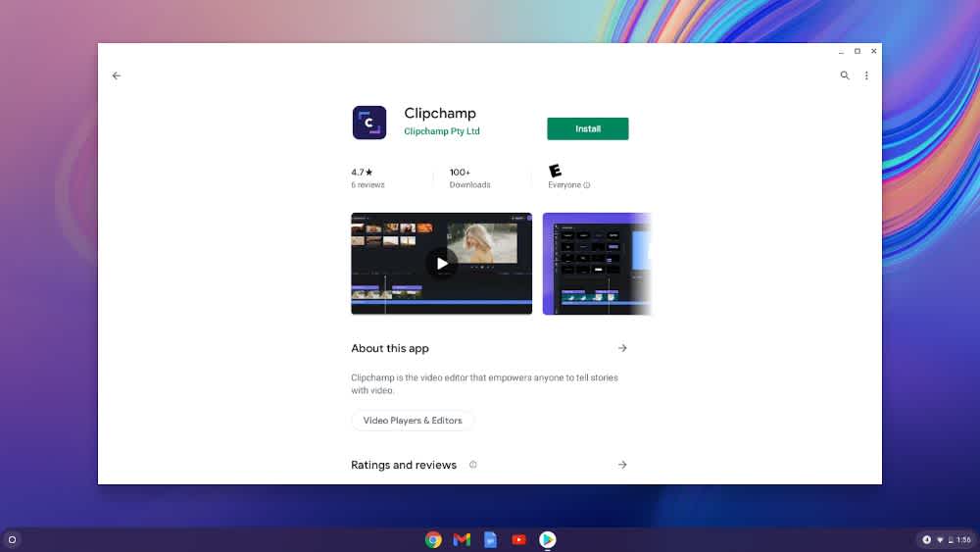Close the Play Store window
The image size is (980, 552).
point(874,51)
